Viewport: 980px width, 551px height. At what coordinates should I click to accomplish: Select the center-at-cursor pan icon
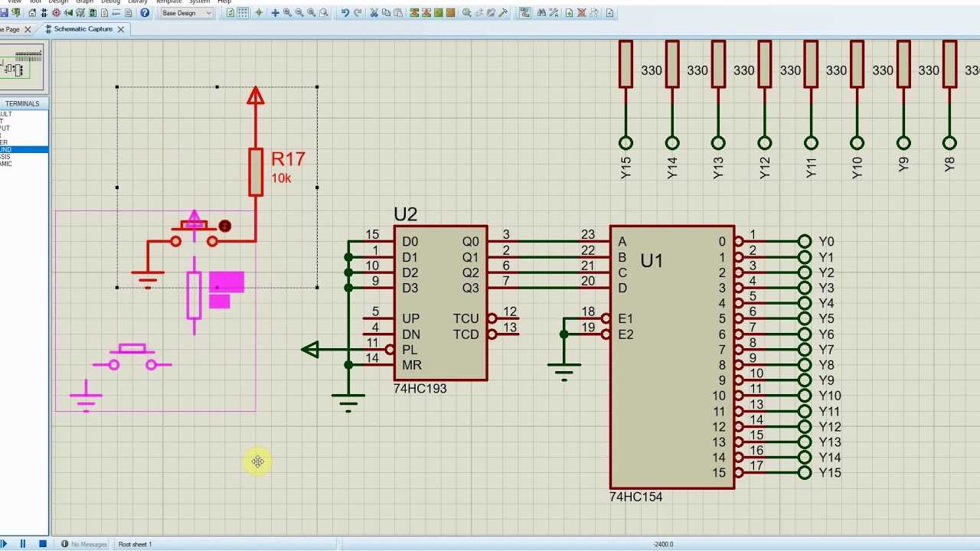pyautogui.click(x=275, y=13)
